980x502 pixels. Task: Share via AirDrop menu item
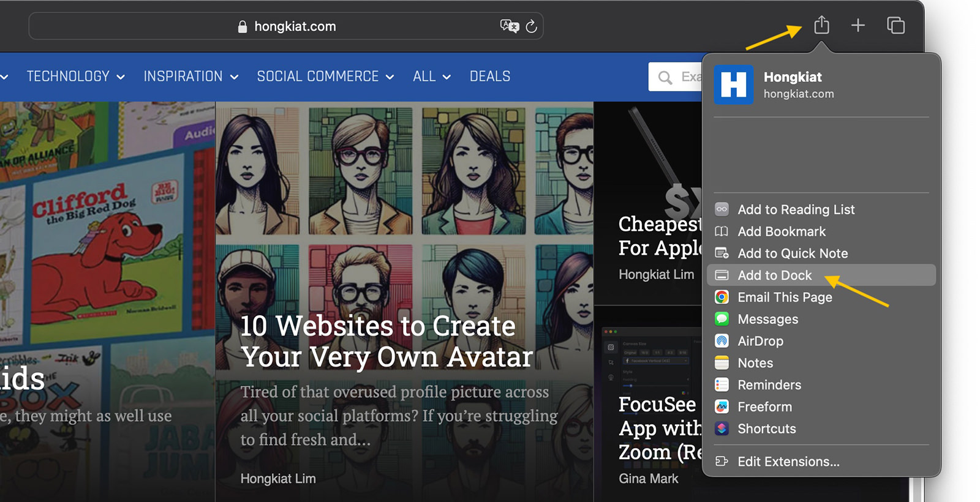tap(821, 341)
